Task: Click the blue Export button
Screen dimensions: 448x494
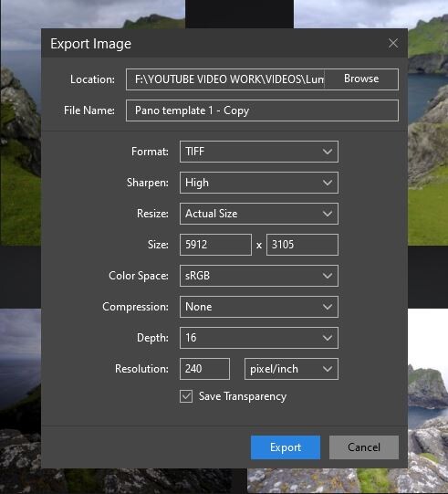Action: click(x=286, y=447)
